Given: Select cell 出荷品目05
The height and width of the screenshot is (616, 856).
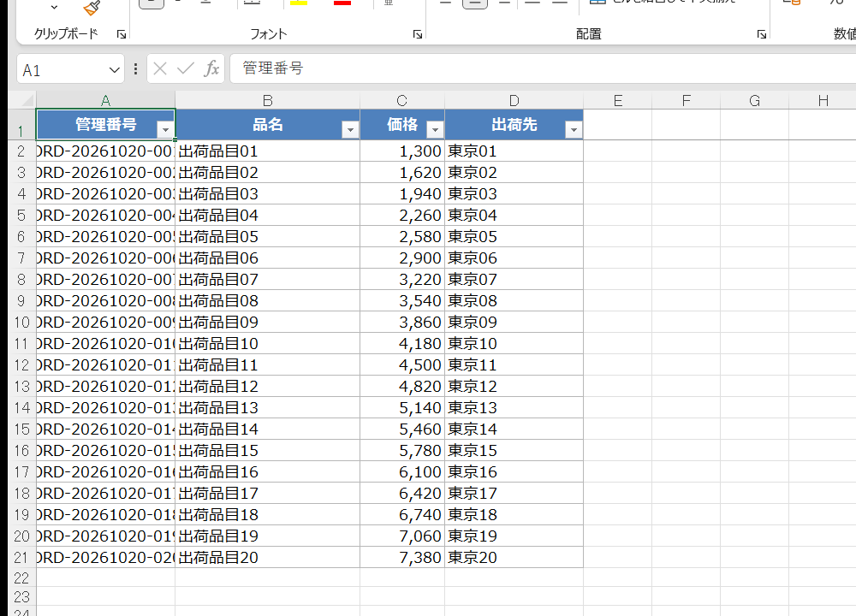Looking at the screenshot, I should pyautogui.click(x=267, y=237).
